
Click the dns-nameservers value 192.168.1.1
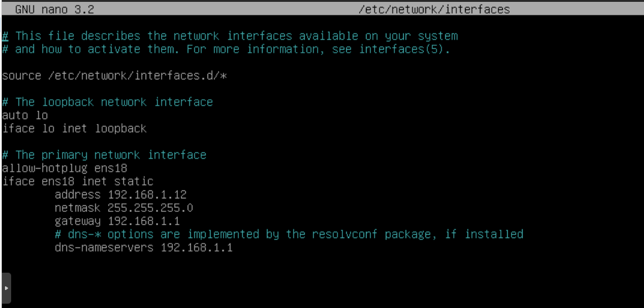tap(197, 248)
